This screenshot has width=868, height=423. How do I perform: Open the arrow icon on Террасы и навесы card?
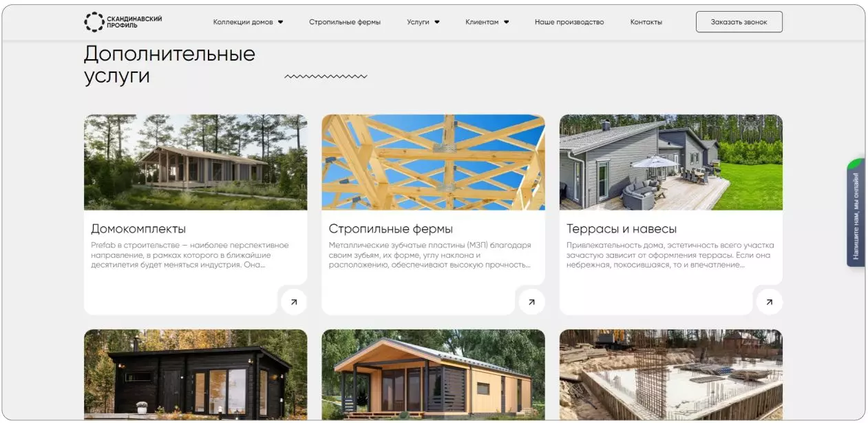click(770, 301)
